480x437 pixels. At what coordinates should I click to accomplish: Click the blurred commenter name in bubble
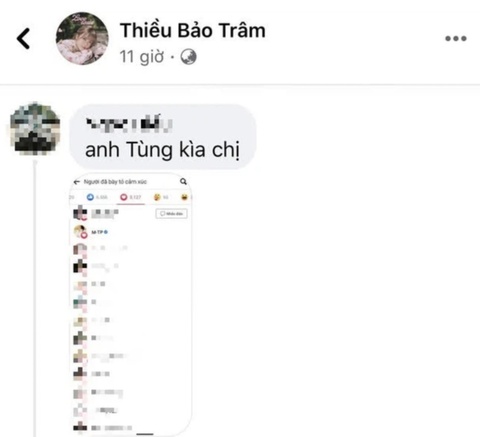pos(129,125)
